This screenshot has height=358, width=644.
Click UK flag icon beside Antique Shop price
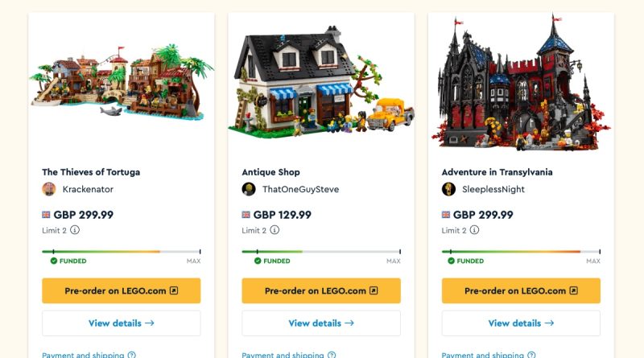[x=246, y=215]
